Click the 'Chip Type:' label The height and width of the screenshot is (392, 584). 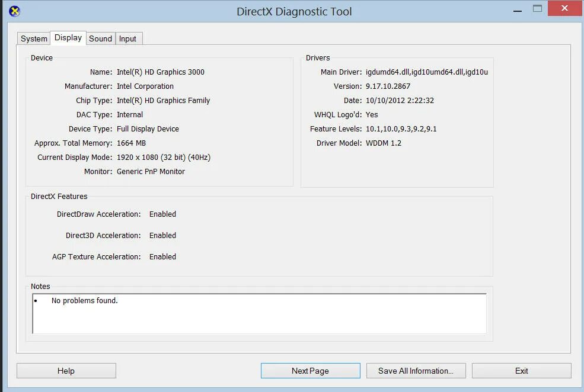point(94,101)
